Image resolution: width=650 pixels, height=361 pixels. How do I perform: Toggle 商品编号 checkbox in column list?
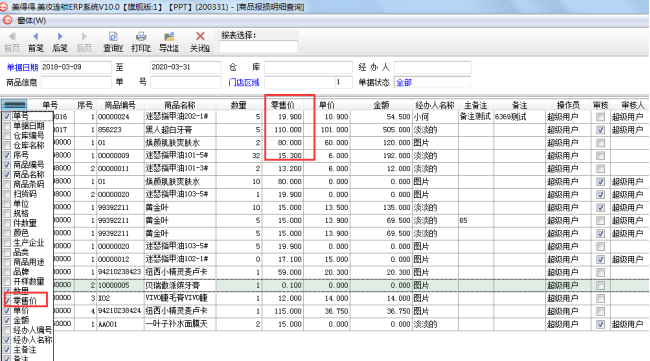coord(7,165)
